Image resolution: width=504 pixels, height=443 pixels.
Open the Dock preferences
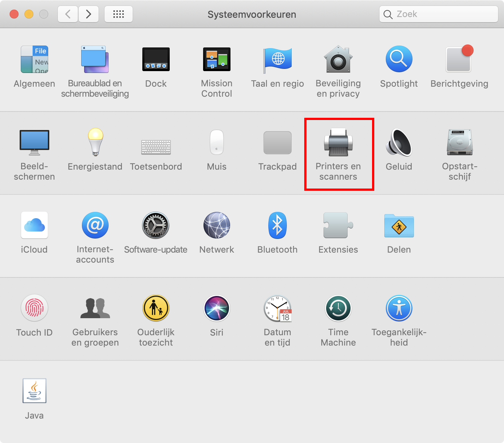[x=156, y=60]
